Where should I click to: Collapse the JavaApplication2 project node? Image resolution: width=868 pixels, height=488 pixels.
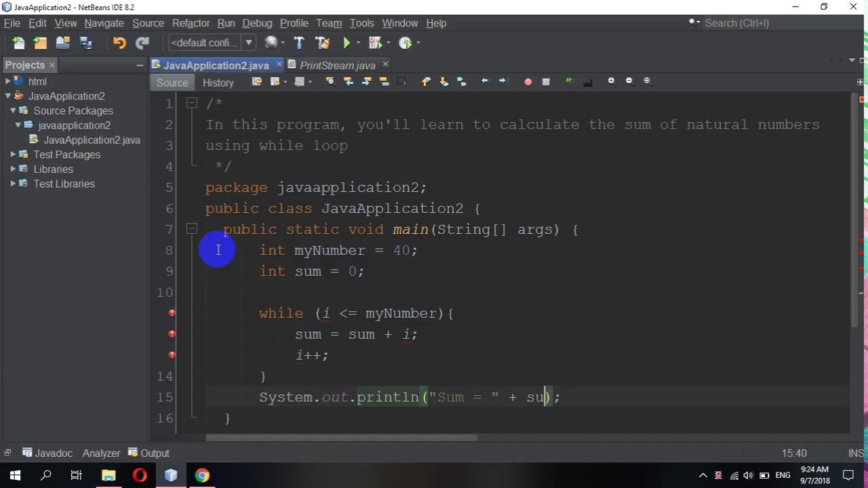tap(8, 96)
